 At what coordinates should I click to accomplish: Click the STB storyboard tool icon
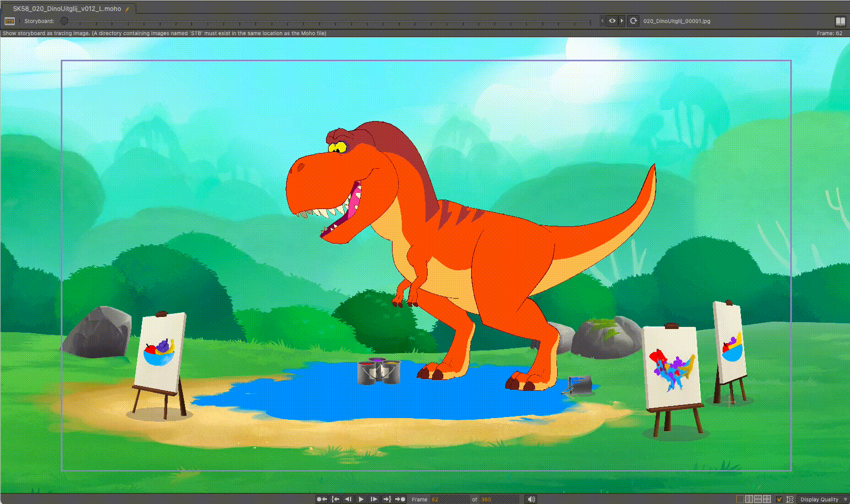[x=9, y=21]
